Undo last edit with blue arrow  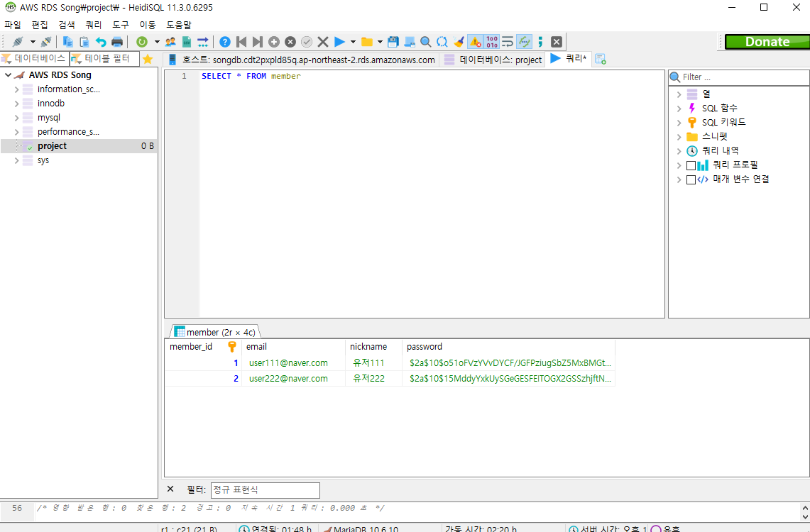tap(101, 42)
